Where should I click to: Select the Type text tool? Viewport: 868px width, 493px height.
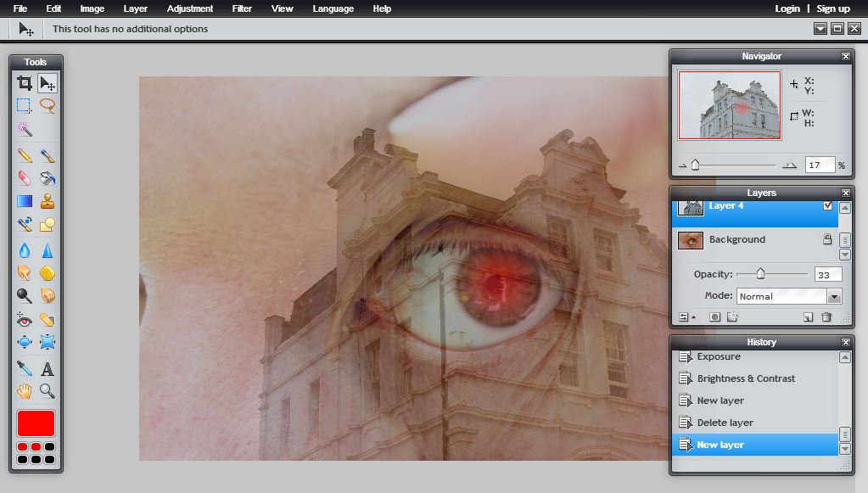(48, 368)
